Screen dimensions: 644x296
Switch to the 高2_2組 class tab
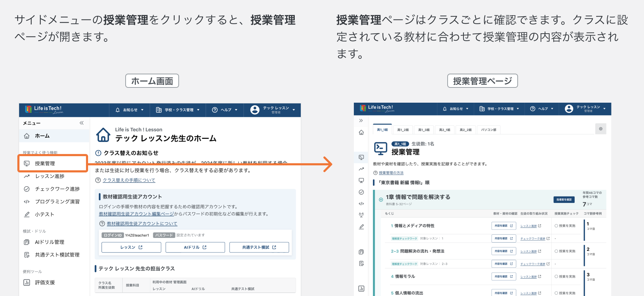coord(466,130)
